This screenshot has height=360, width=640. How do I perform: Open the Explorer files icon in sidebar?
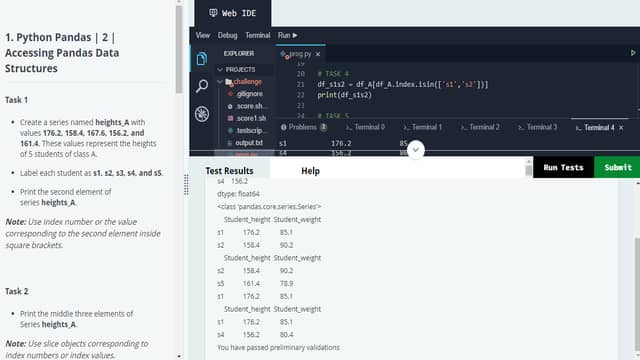[202, 59]
